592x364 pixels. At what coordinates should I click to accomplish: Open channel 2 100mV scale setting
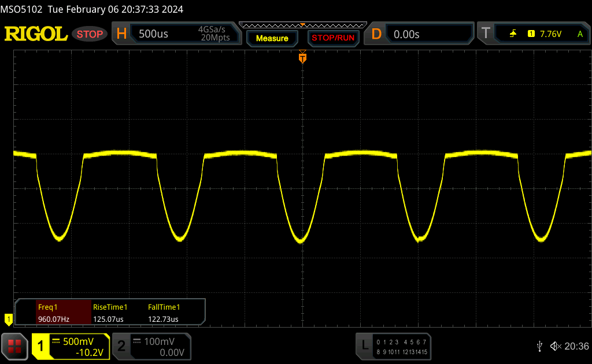[160, 341]
